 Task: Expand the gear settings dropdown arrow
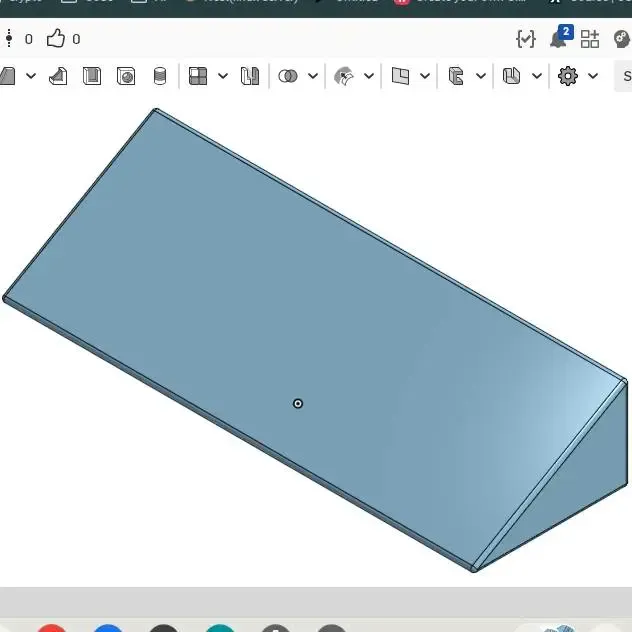click(x=592, y=76)
